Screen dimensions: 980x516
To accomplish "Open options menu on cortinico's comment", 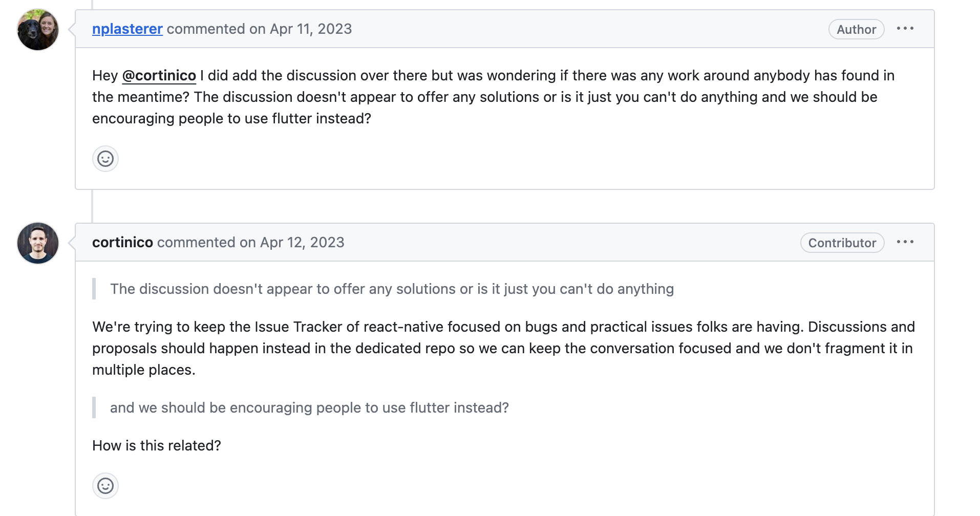I will point(905,242).
